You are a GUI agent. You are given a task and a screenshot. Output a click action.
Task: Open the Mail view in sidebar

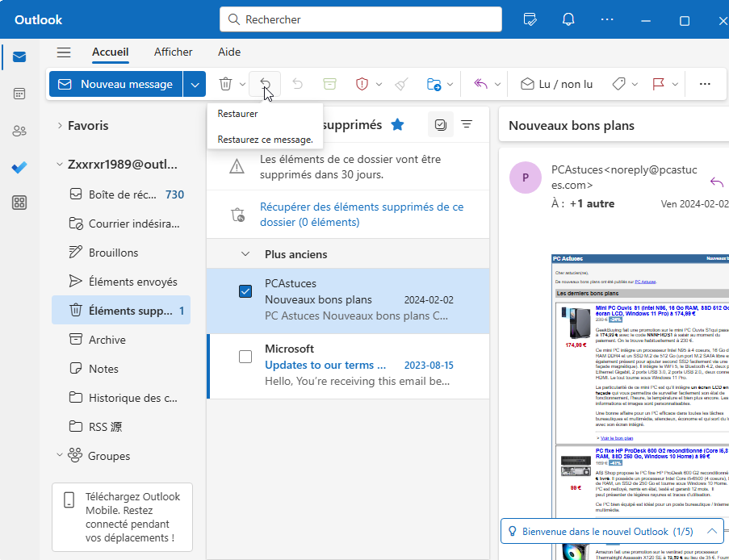tap(19, 57)
